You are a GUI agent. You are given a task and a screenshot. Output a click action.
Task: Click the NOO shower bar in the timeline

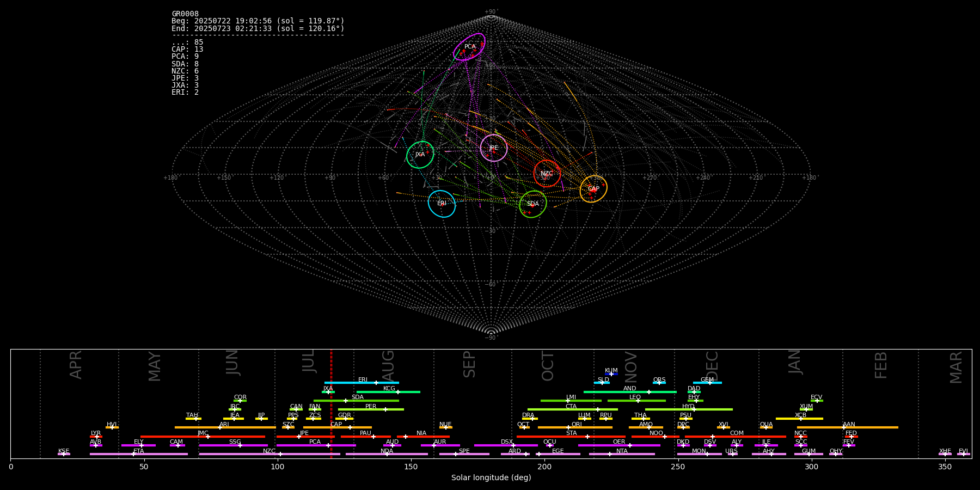[x=656, y=437]
